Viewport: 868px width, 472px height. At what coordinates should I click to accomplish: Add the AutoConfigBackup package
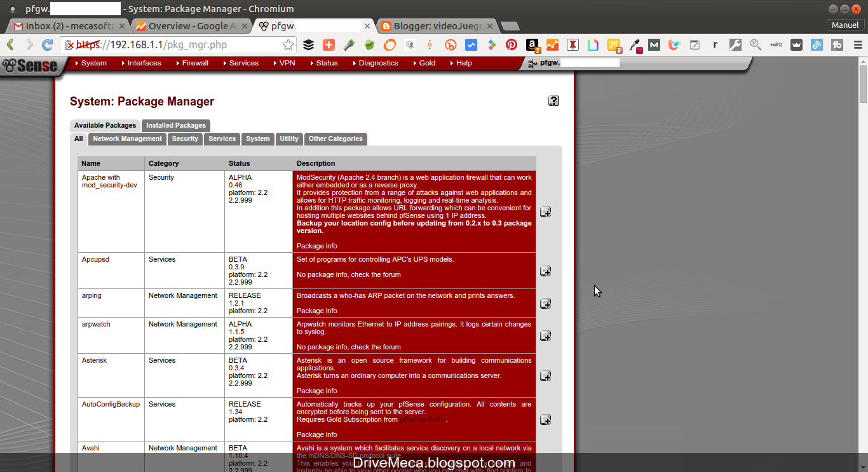pos(545,420)
